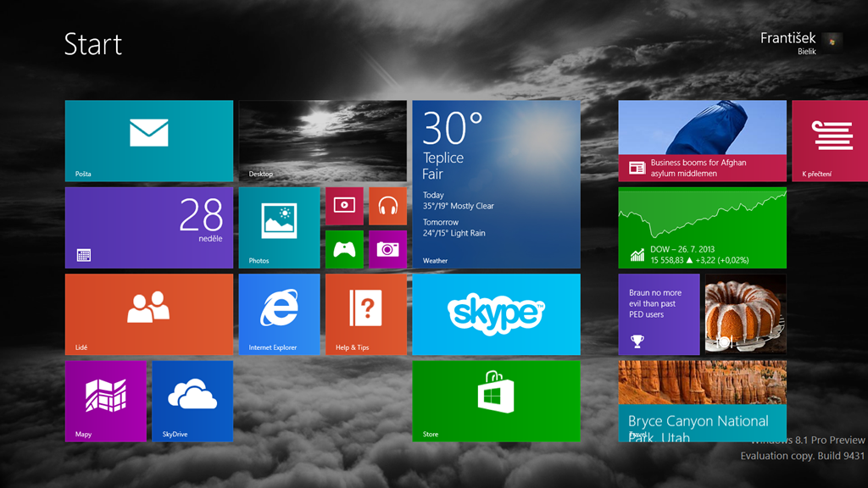Open the Help & Tips tile

tap(365, 313)
